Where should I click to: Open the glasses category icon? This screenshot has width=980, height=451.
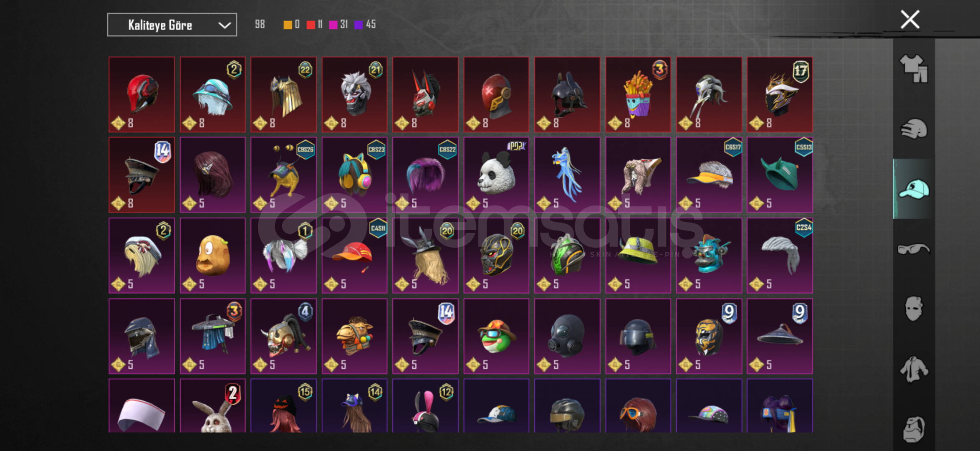[914, 249]
